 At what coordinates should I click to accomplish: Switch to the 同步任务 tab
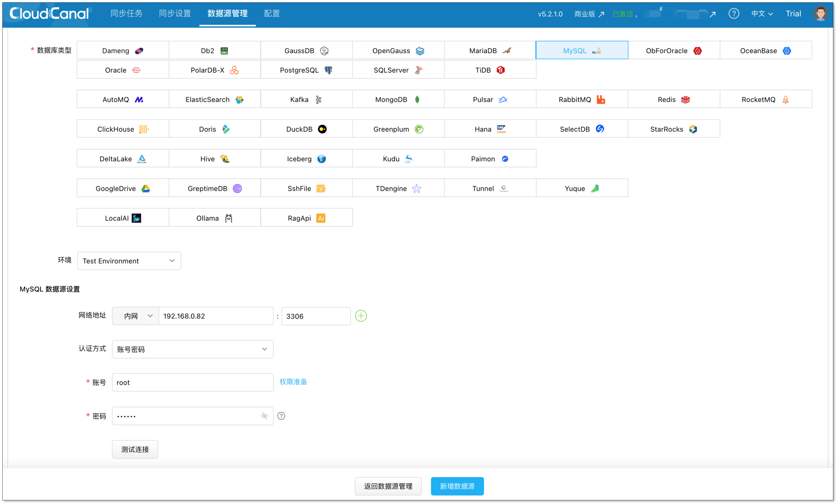tap(126, 14)
